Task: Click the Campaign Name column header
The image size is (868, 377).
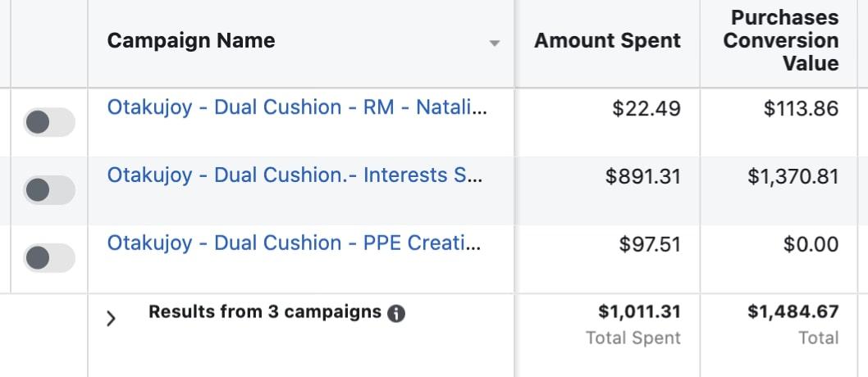Action: tap(191, 40)
